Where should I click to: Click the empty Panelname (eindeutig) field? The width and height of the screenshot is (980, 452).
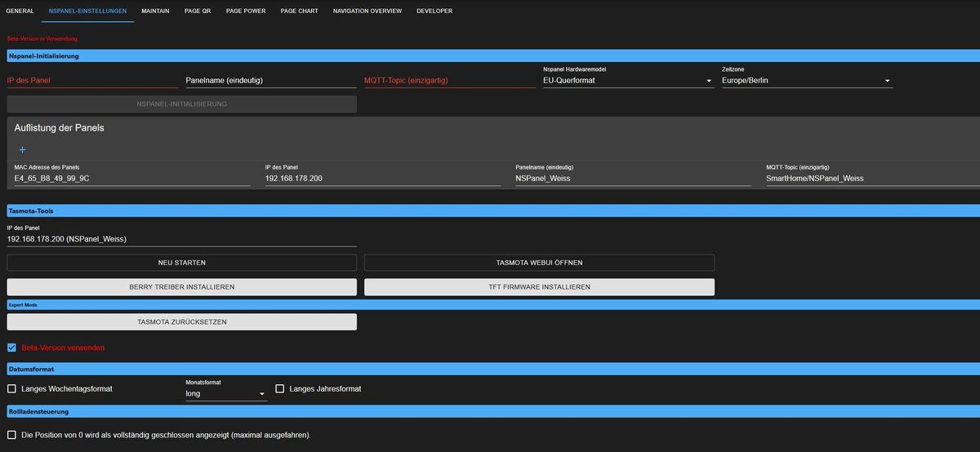click(x=271, y=81)
